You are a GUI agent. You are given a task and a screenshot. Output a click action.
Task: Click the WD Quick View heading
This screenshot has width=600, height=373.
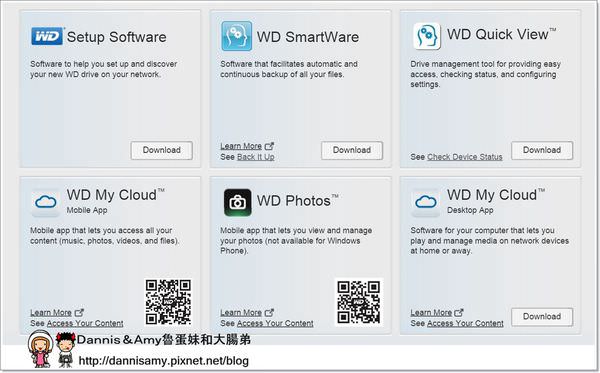click(x=501, y=34)
